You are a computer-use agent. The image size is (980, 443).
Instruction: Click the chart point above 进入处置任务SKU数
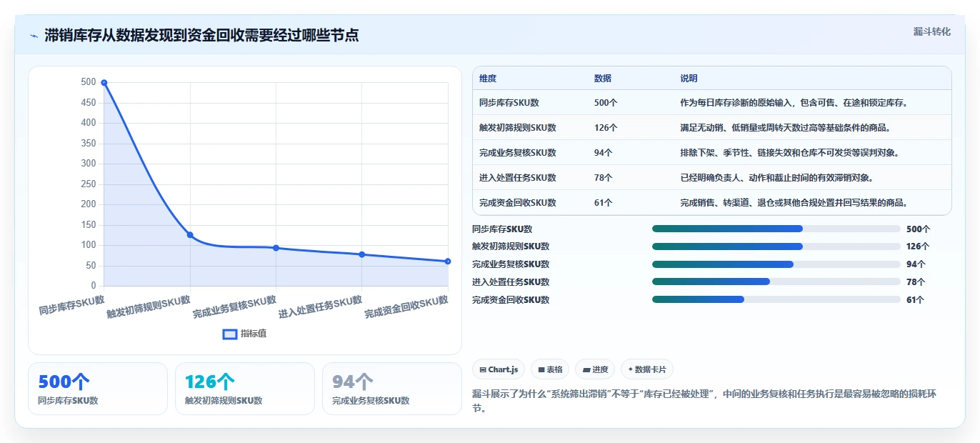coord(362,254)
